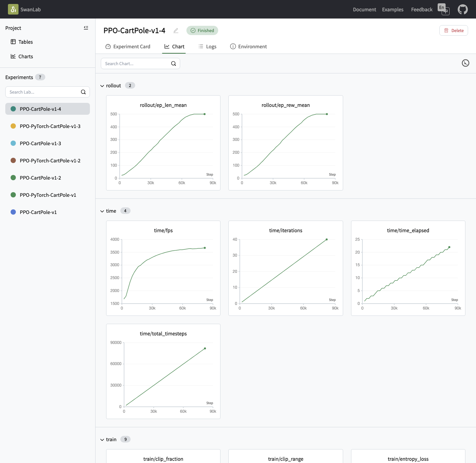Select experiment PPO-CartPole-v1-2
Image resolution: width=476 pixels, height=463 pixels.
coord(48,178)
